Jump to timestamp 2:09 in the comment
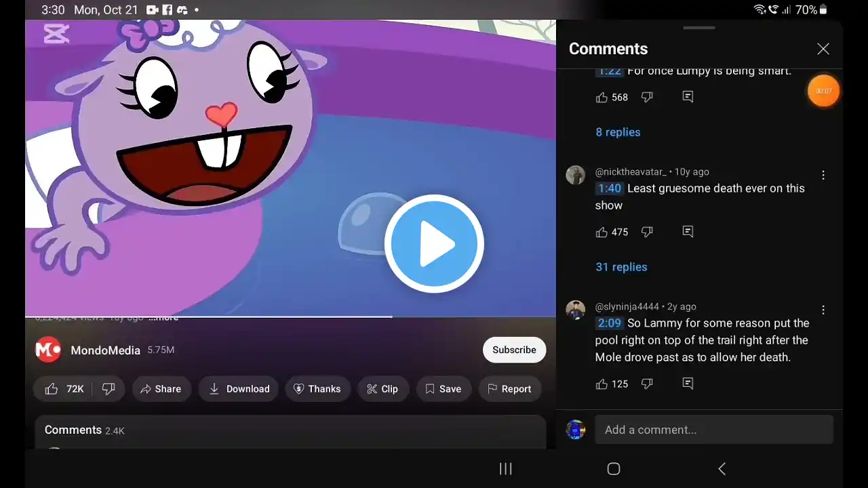The image size is (868, 488). (610, 323)
